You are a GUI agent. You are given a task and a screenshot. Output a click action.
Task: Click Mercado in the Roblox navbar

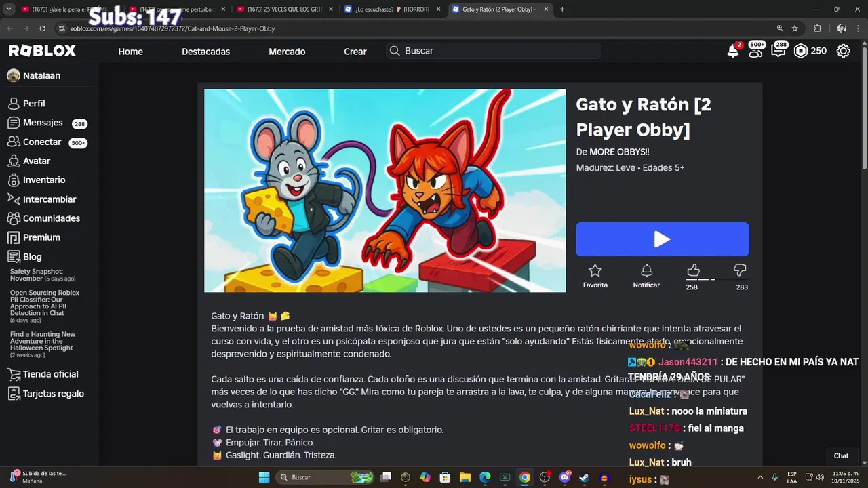pos(287,52)
